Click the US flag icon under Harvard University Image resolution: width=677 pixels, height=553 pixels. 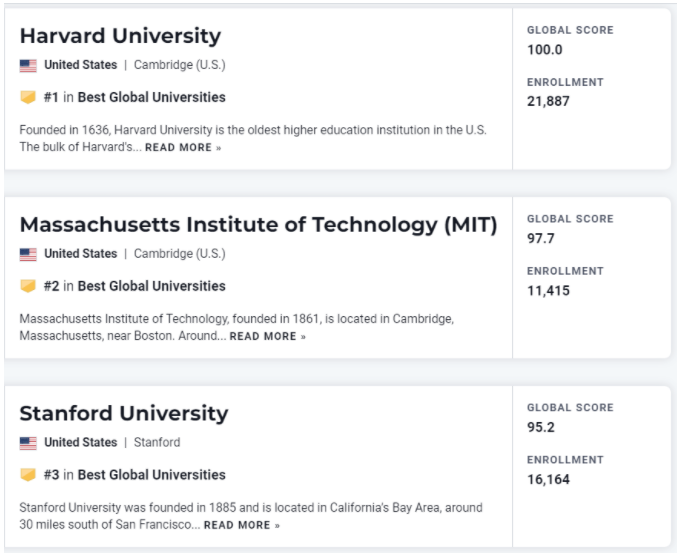pos(28,65)
